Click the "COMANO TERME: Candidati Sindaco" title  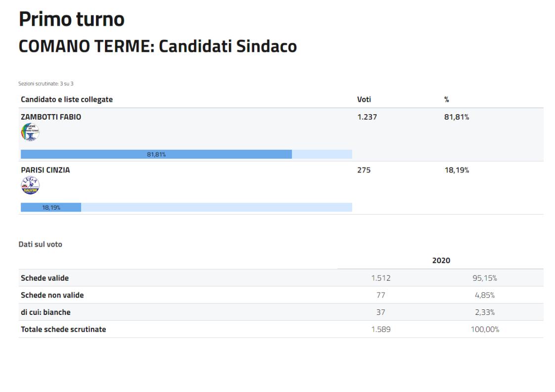point(157,46)
